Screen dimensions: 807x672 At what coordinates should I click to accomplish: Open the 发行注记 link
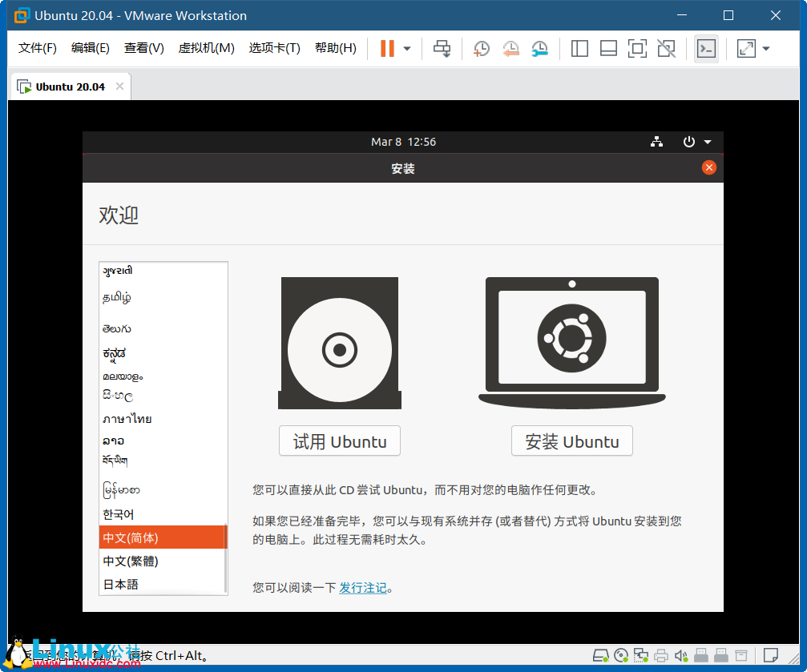click(363, 587)
